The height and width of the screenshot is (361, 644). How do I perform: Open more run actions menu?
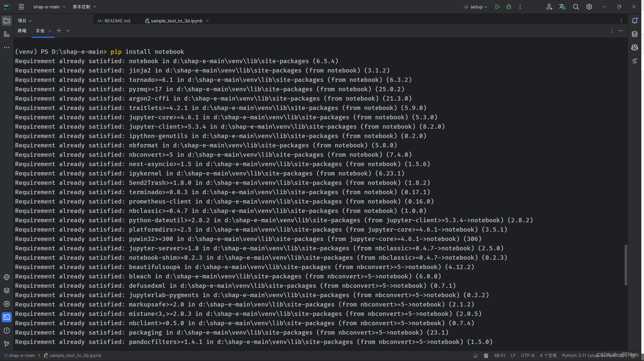coord(520,7)
